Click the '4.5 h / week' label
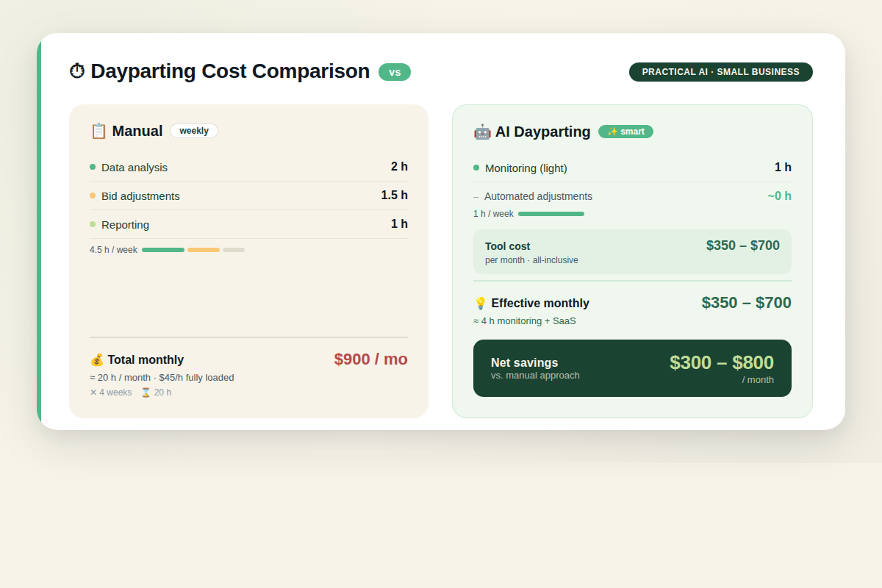 tap(113, 250)
